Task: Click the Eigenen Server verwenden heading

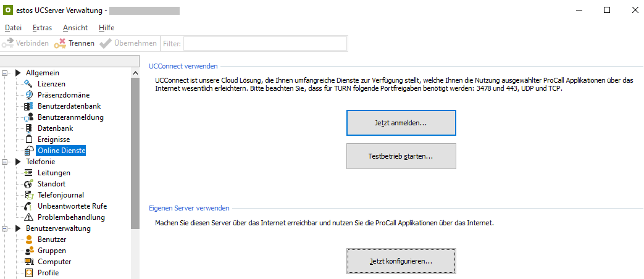Action: click(189, 208)
